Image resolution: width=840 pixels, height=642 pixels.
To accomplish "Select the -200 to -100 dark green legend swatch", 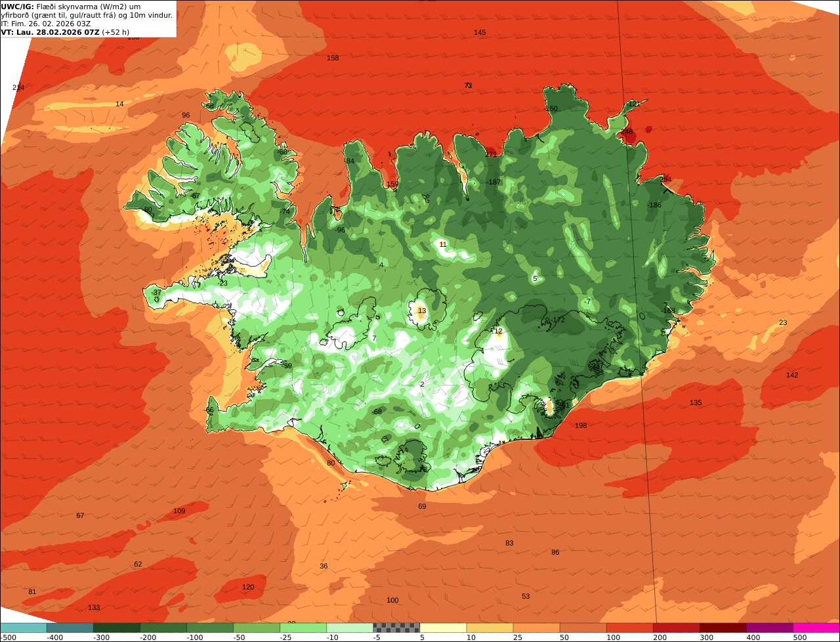I will tap(163, 628).
